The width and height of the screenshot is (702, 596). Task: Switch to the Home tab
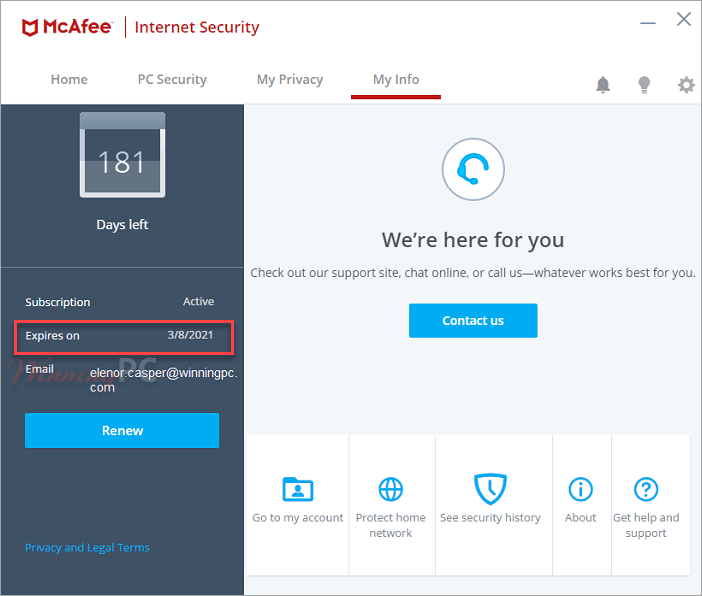pyautogui.click(x=69, y=80)
